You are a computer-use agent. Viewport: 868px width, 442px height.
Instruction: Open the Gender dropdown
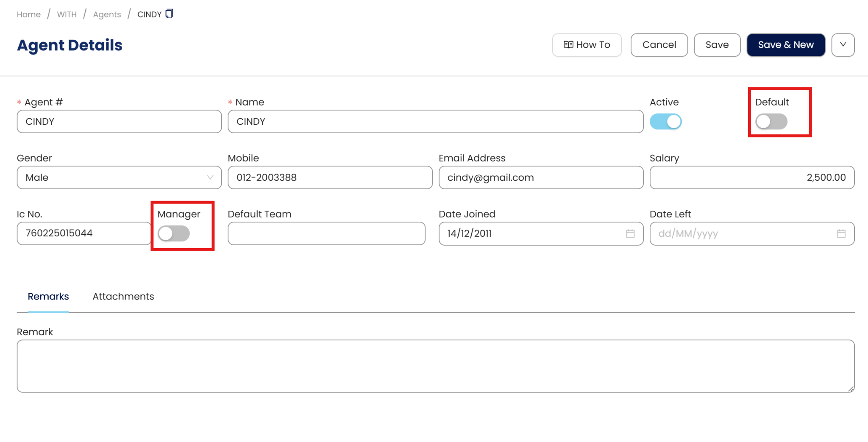[x=119, y=177]
